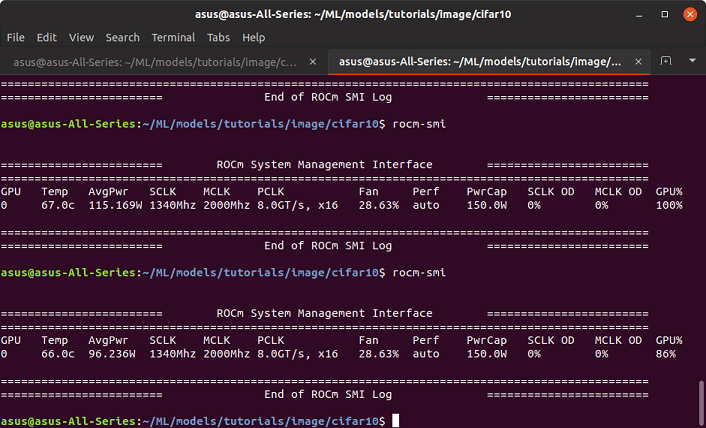Open a new terminal tab icon
The width and height of the screenshot is (706, 428).
click(x=666, y=61)
